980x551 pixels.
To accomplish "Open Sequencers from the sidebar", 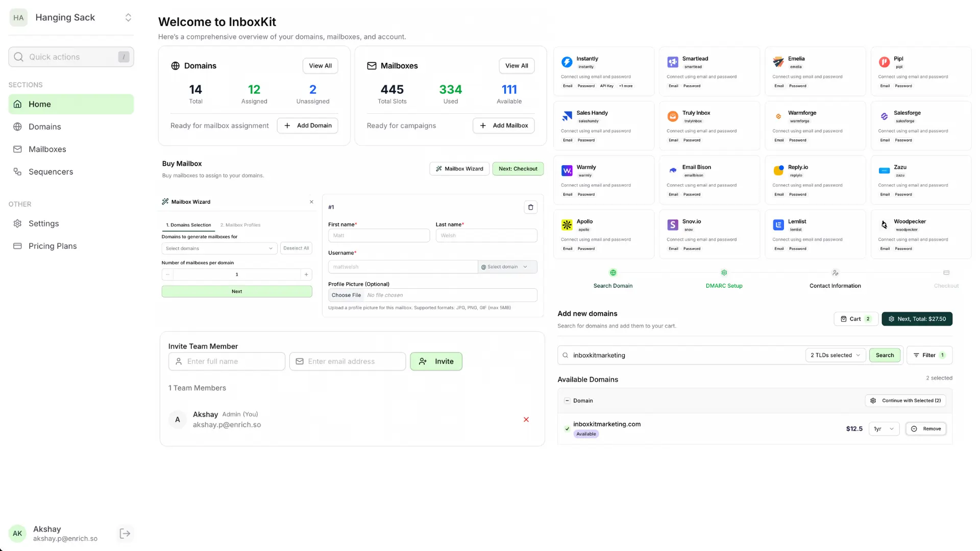I will pos(51,171).
